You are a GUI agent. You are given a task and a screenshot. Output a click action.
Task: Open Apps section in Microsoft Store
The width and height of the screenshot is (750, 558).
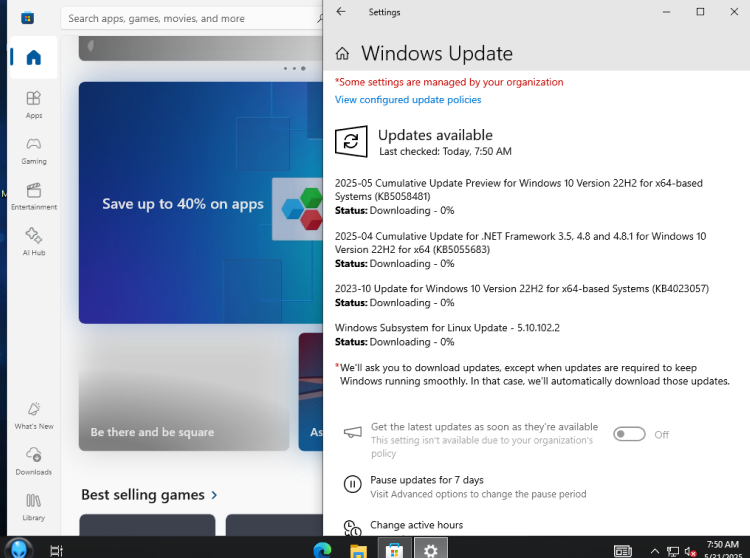[33, 104]
